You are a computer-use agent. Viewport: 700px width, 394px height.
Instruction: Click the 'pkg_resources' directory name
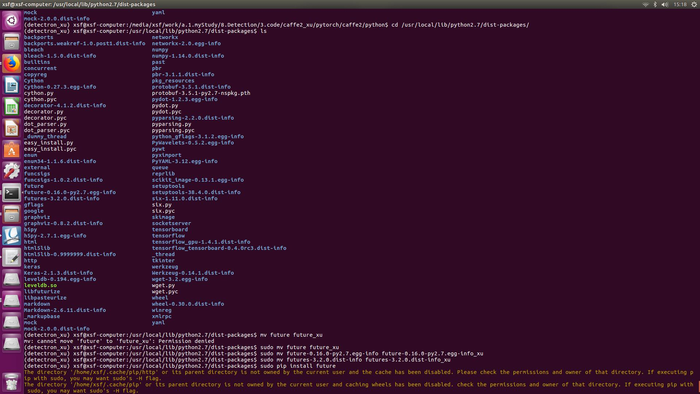pyautogui.click(x=173, y=81)
